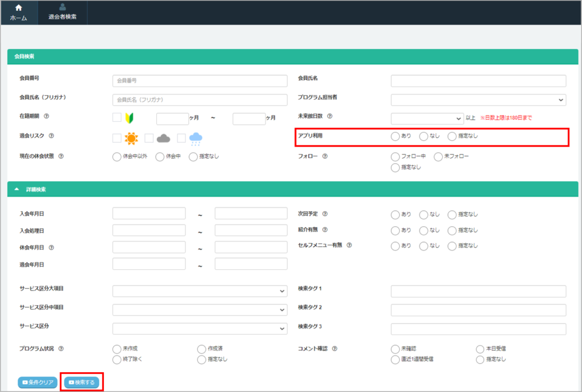Click the green beginner mark icon

[128, 118]
